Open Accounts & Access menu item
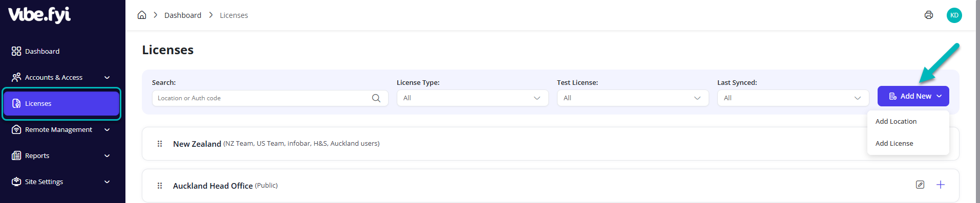The height and width of the screenshot is (203, 980). point(61,77)
